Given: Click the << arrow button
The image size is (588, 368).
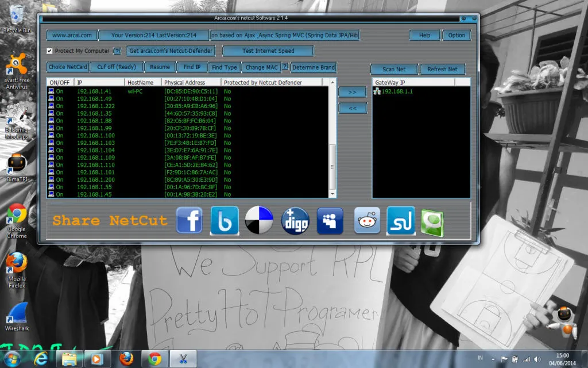Looking at the screenshot, I should click(x=353, y=108).
